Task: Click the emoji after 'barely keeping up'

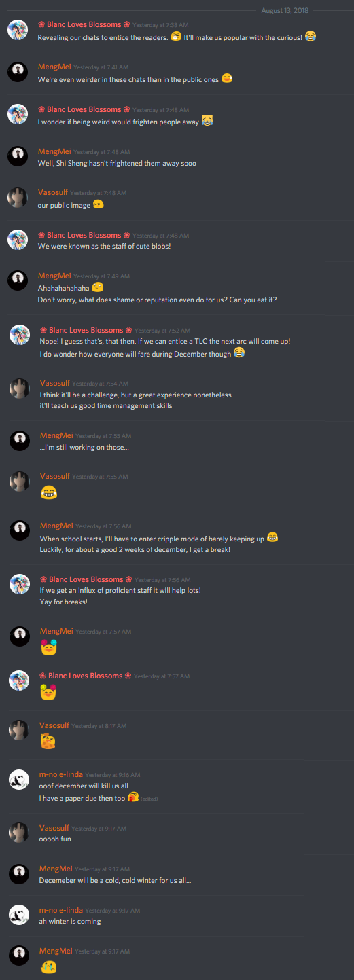Action: pyautogui.click(x=272, y=538)
